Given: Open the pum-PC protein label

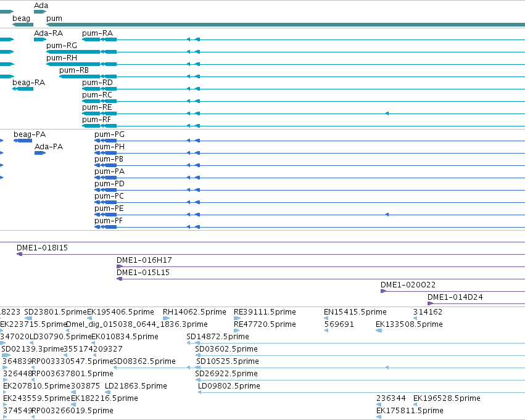Looking at the screenshot, I should [109, 197].
